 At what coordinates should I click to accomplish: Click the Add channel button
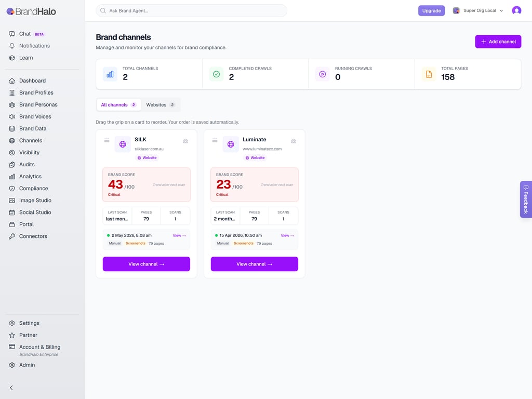(498, 42)
